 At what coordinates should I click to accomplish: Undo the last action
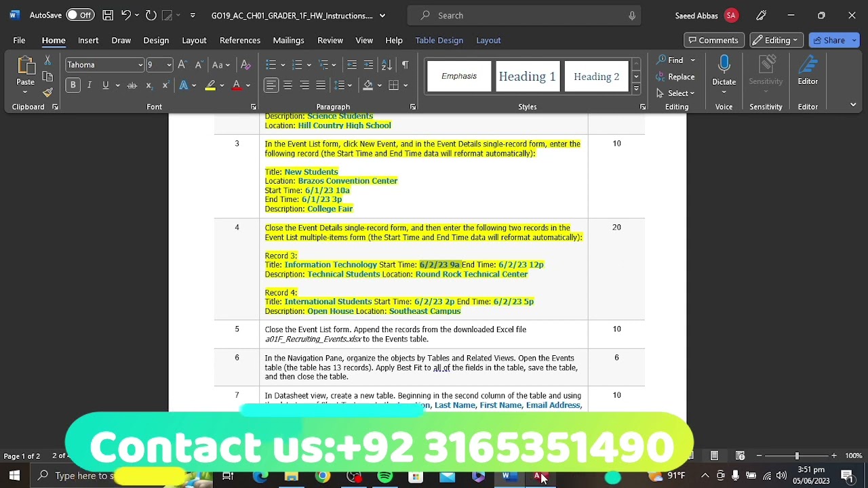[x=126, y=15]
